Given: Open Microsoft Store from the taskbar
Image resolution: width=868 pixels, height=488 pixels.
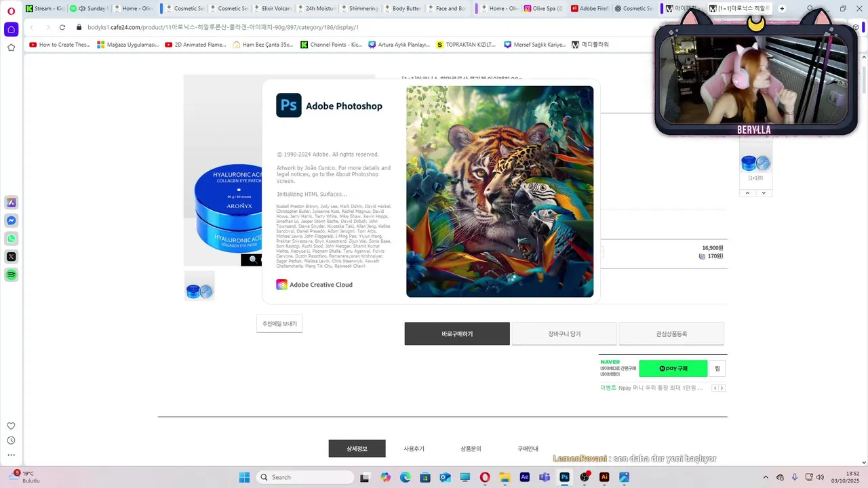Looking at the screenshot, I should coord(425,477).
